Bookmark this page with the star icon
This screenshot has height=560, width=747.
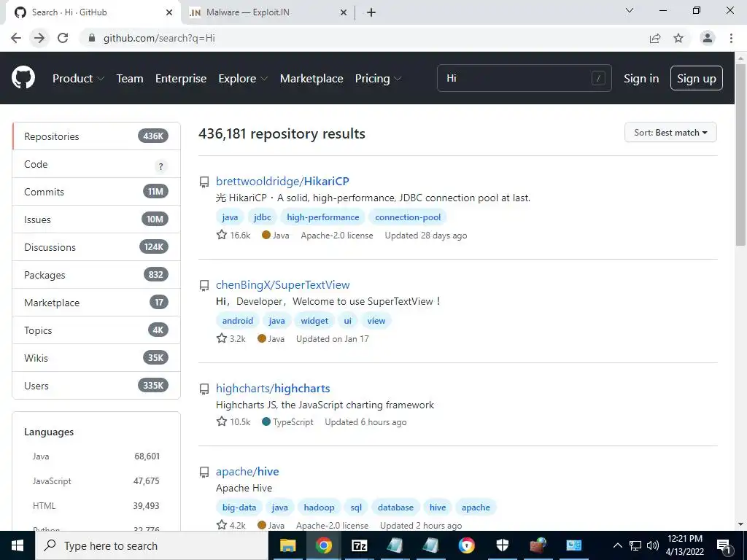pyautogui.click(x=678, y=38)
